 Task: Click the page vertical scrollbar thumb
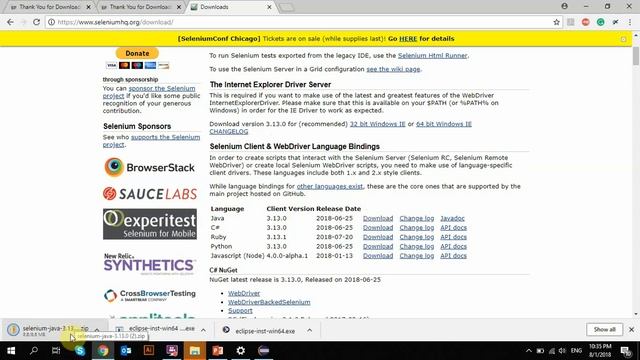(636, 56)
